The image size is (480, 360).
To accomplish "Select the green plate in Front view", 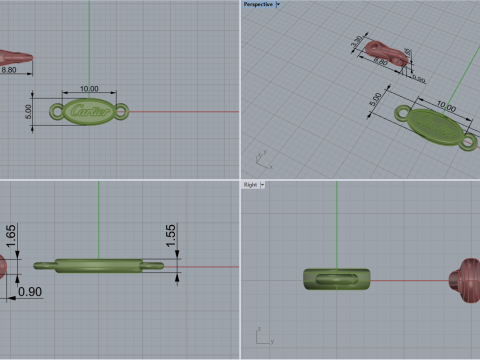I will coord(99,266).
